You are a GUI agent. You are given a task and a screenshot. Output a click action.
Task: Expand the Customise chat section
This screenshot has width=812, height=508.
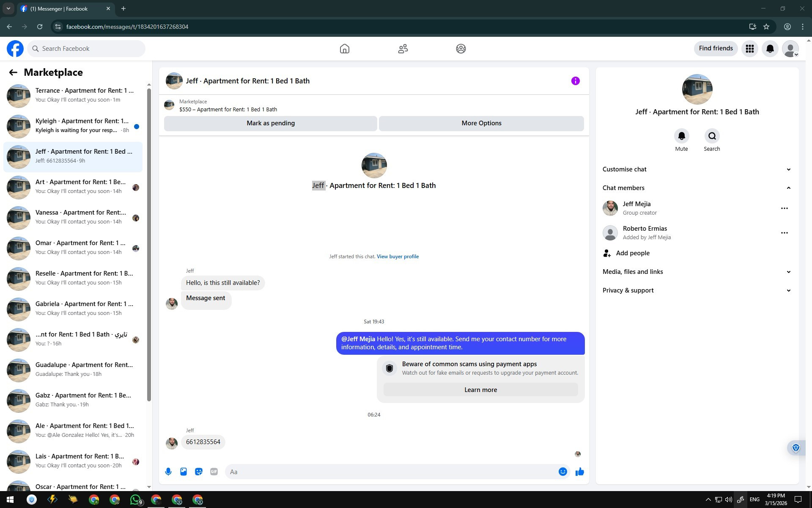(x=697, y=169)
